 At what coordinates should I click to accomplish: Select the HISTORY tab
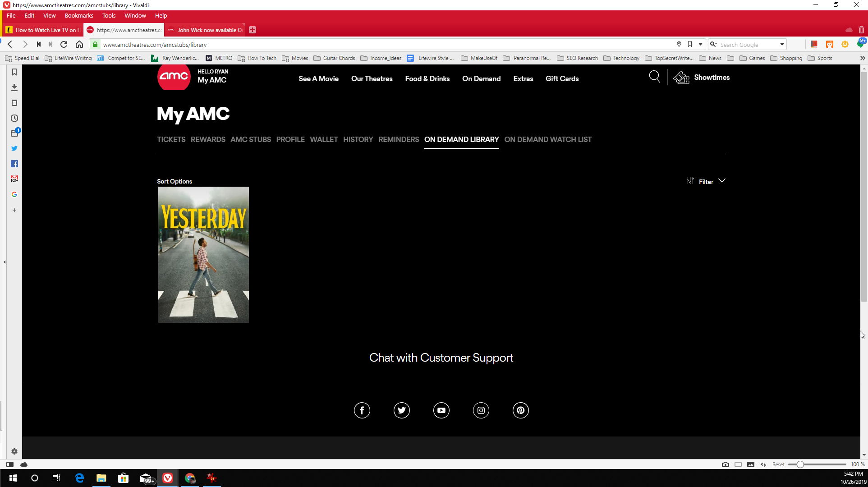coord(358,139)
